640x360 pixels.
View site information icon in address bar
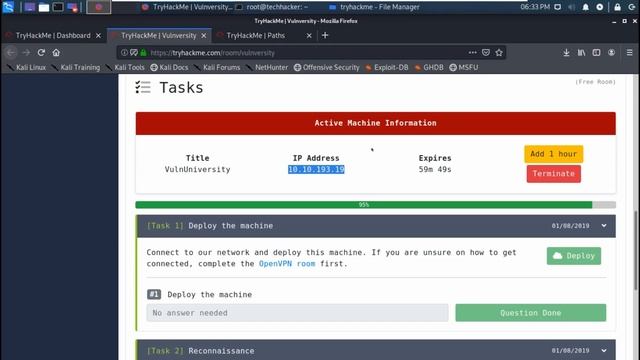click(124, 52)
